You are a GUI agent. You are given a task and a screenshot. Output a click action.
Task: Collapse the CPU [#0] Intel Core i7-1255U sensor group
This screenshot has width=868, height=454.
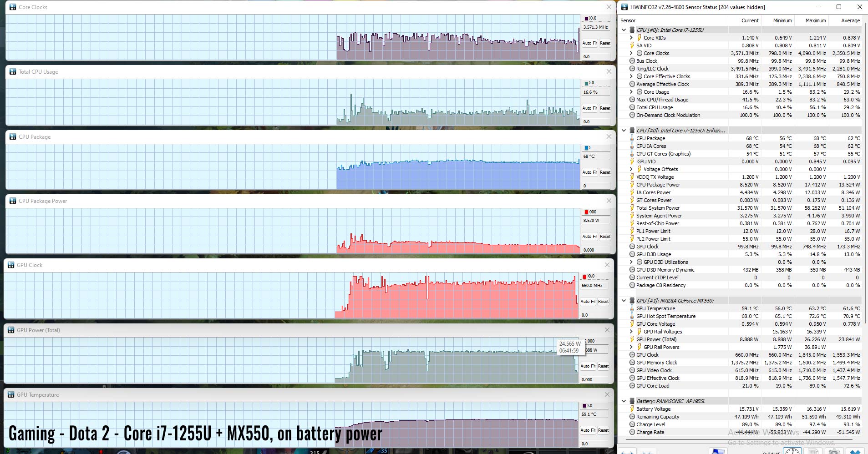coord(624,30)
